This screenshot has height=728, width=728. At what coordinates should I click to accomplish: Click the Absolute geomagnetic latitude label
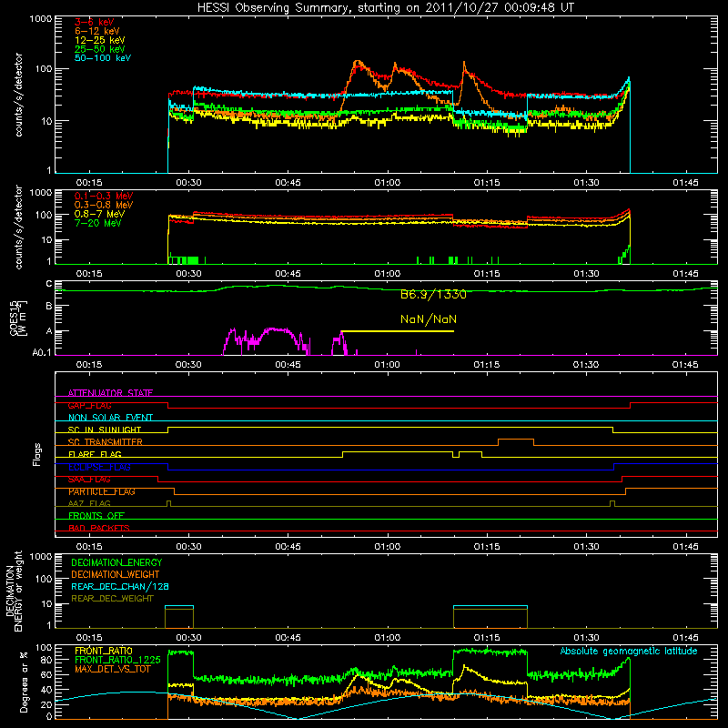pos(629,652)
